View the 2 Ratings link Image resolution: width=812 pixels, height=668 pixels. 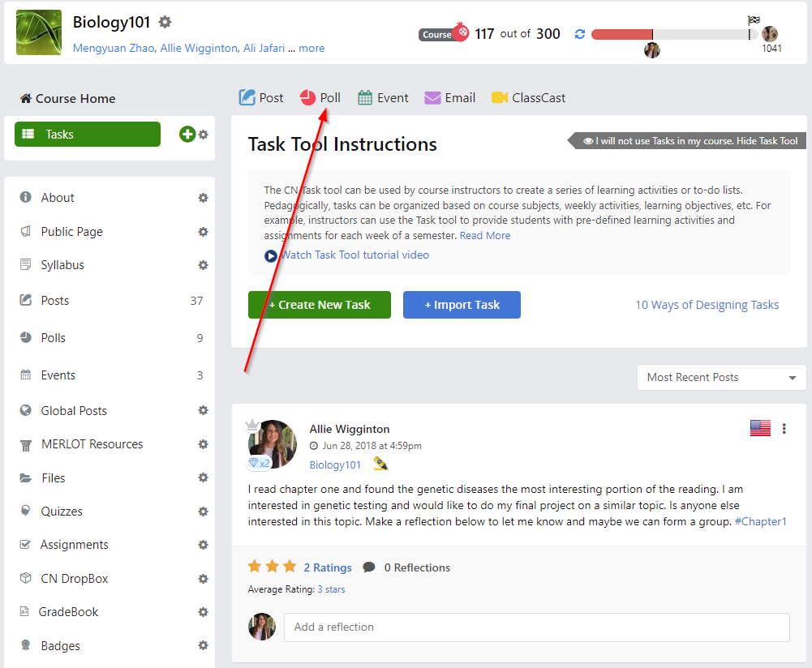pos(327,567)
